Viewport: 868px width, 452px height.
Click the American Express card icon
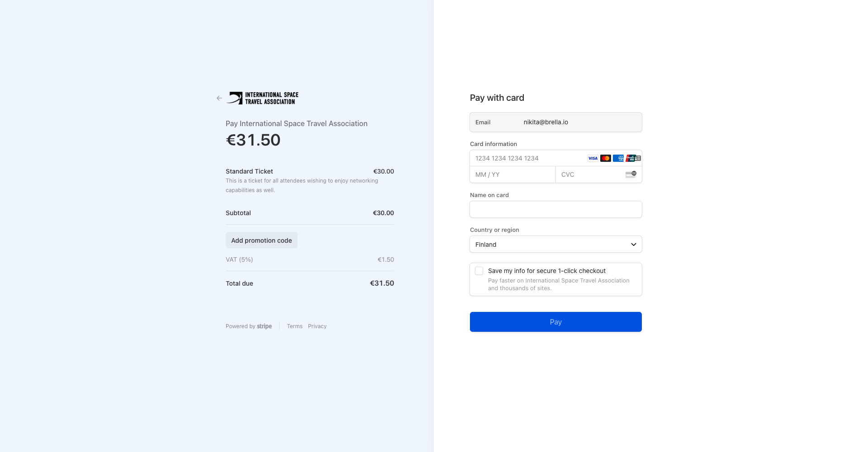coord(618,158)
